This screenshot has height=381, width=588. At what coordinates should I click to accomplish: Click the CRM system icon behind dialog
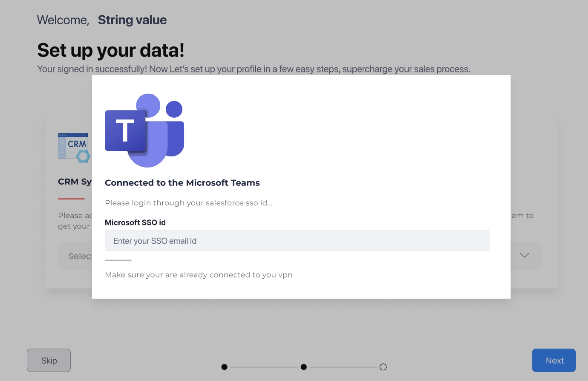[x=75, y=148]
